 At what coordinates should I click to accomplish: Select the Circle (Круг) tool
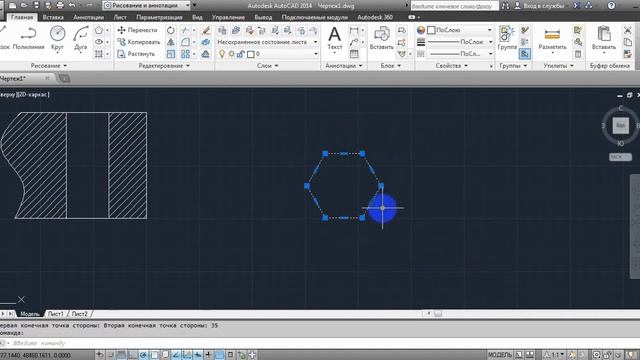[x=58, y=38]
